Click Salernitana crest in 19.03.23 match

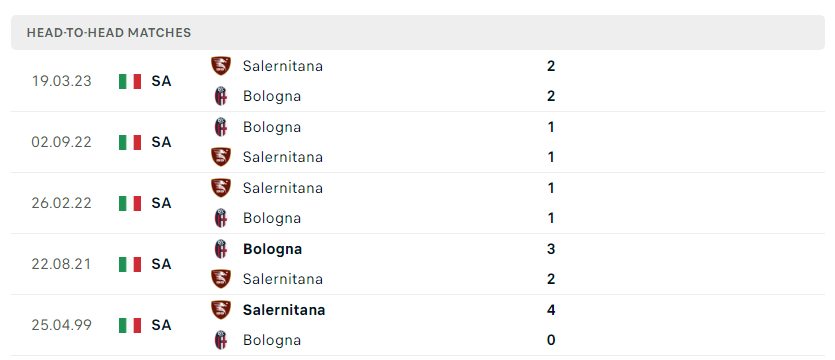[x=220, y=66]
